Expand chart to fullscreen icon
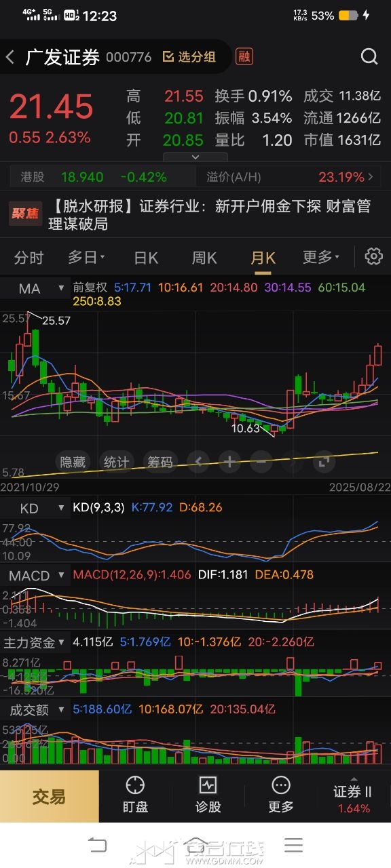Viewport: 391px width, 868px height. point(324,462)
